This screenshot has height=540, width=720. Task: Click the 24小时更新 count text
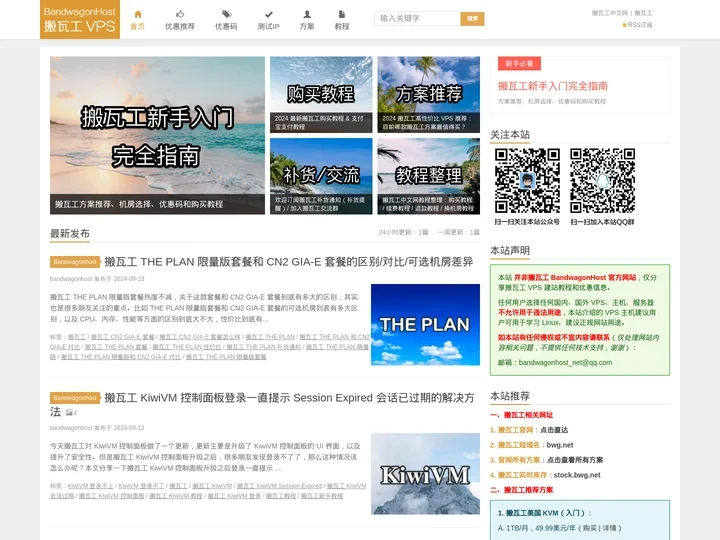tap(403, 232)
